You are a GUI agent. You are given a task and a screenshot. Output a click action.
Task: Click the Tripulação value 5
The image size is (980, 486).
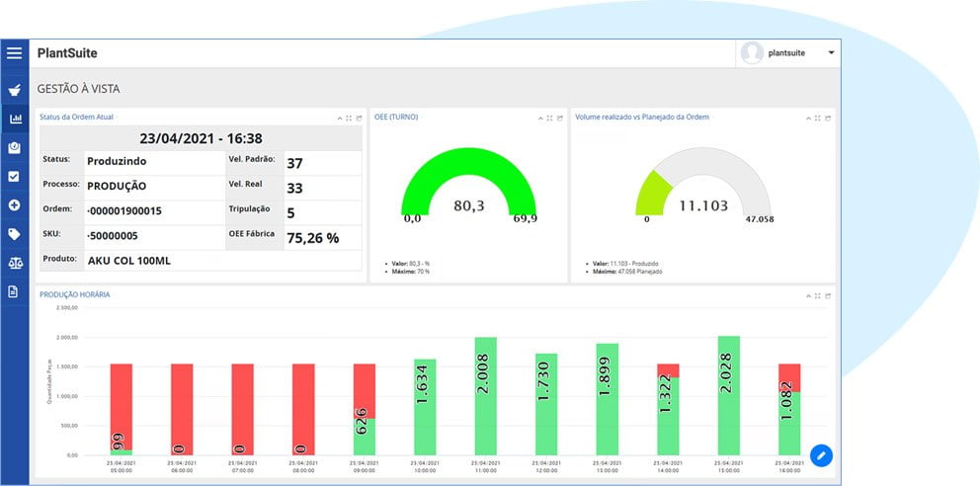pos(290,213)
